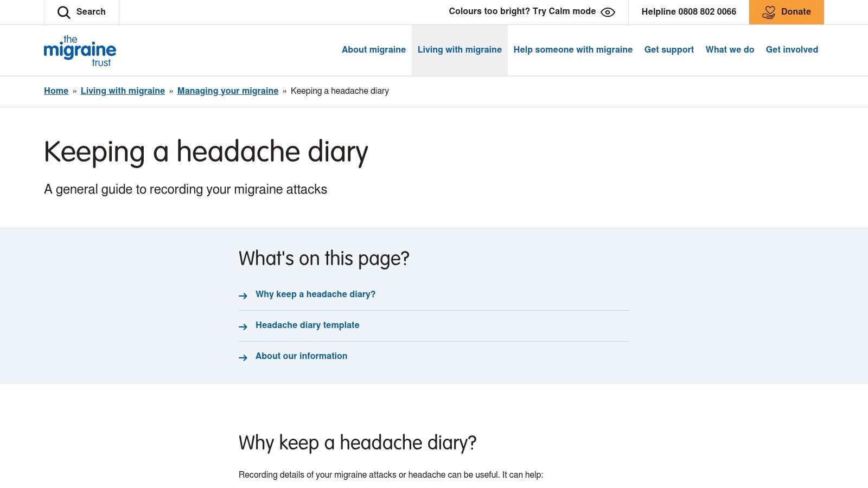Click subtitle 'A general guide to recording'
Screen dimensions: 868x488
(x=186, y=189)
